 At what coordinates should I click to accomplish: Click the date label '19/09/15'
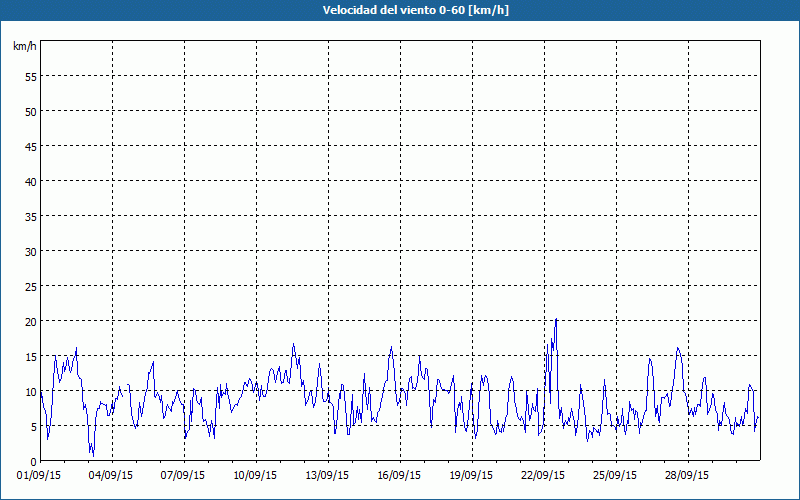(471, 475)
